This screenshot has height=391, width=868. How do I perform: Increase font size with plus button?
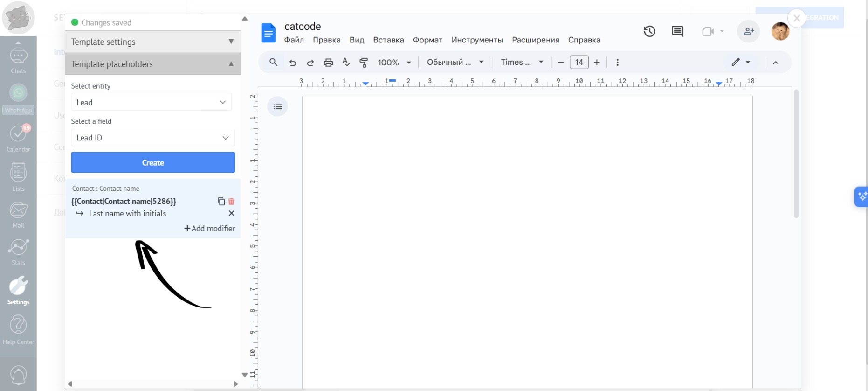pos(597,63)
